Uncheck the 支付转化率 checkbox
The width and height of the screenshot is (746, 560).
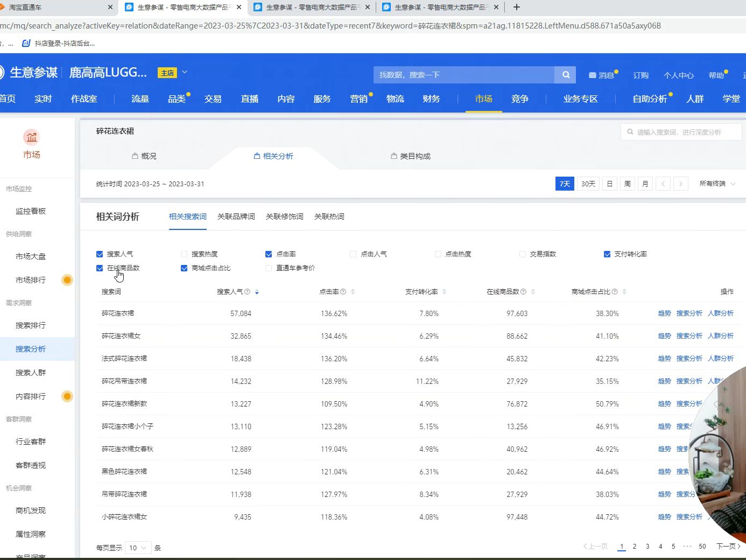(x=607, y=254)
